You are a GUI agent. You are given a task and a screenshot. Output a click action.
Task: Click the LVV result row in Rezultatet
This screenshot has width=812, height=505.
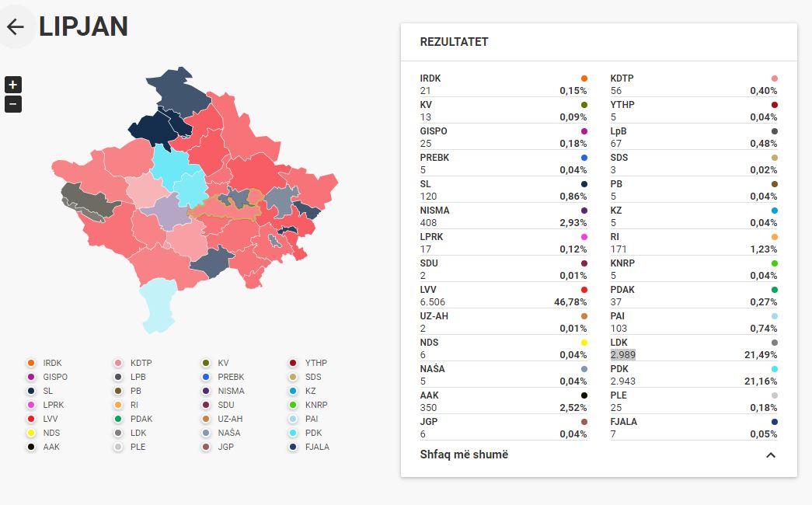(x=504, y=296)
